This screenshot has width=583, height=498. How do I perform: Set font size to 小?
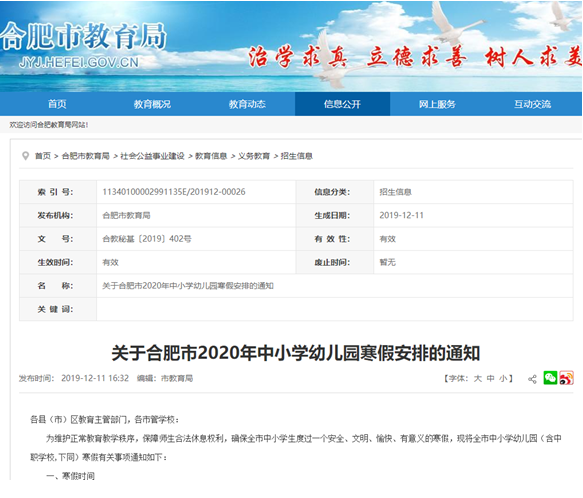coord(503,379)
